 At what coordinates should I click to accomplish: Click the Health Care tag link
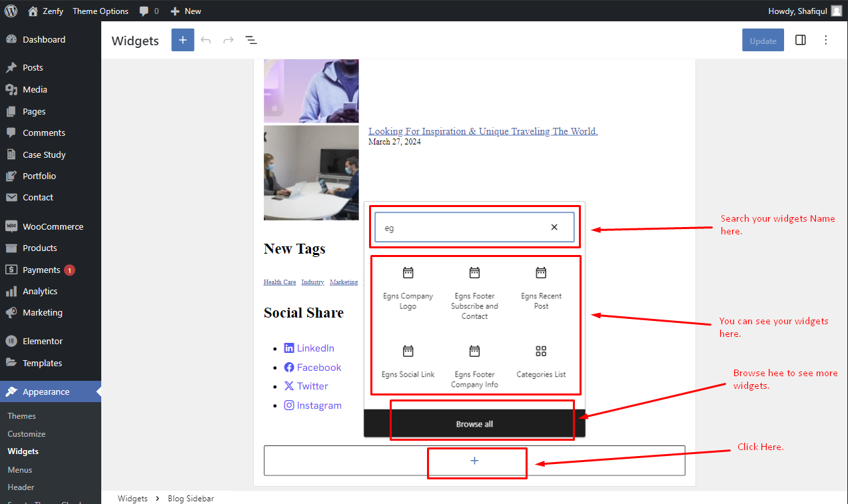coord(280,282)
